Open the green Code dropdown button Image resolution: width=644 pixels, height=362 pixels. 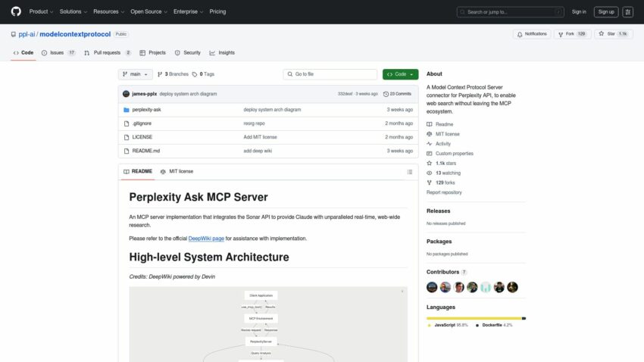[x=401, y=74]
